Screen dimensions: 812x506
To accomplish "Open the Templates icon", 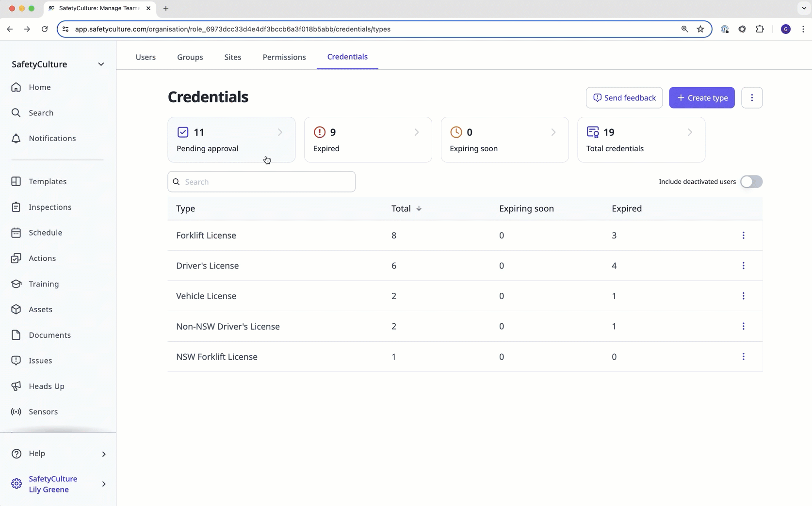I will [x=16, y=181].
